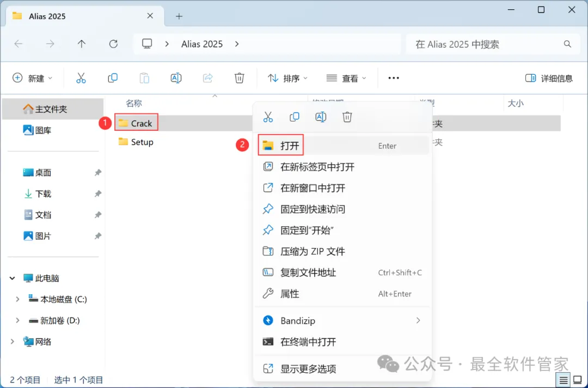Maximize the File Explorer window
588x388 pixels.
541,10
